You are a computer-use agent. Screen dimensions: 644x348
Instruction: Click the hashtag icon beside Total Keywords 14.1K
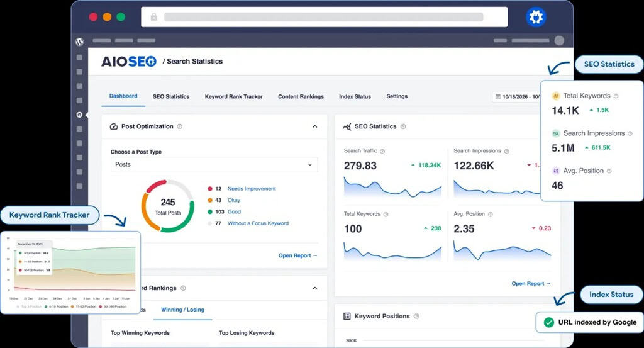tap(555, 96)
